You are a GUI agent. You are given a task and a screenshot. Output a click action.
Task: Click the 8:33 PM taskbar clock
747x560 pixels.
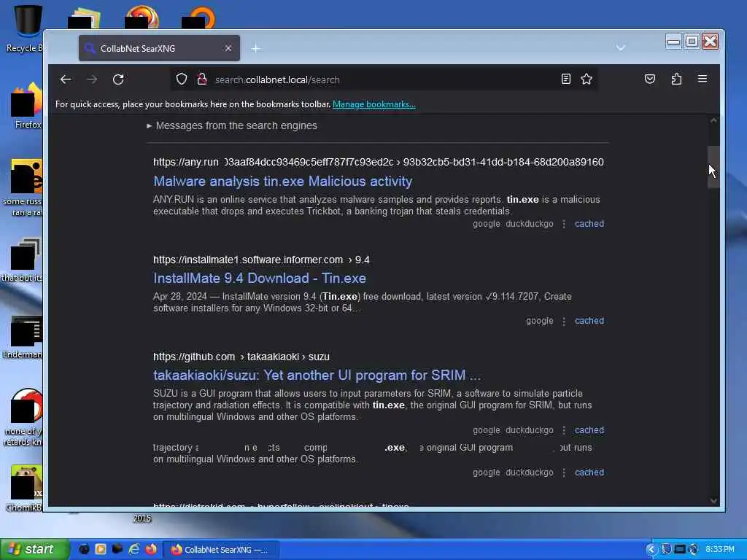coord(720,549)
